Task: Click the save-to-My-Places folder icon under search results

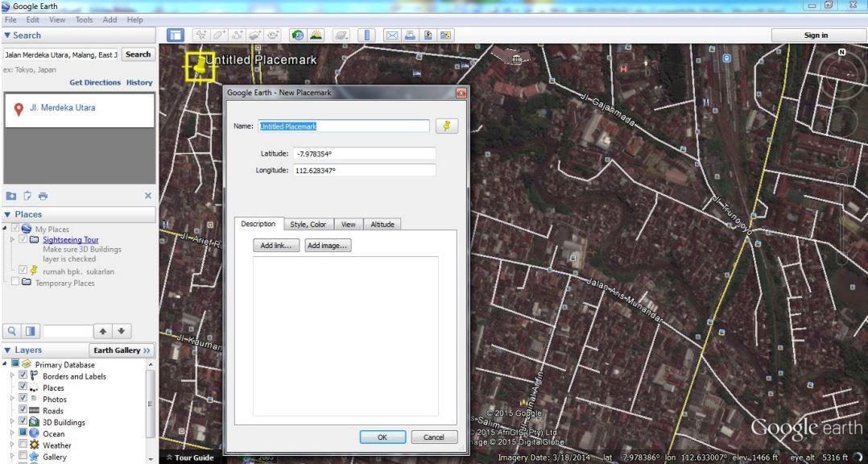Action: [11, 196]
